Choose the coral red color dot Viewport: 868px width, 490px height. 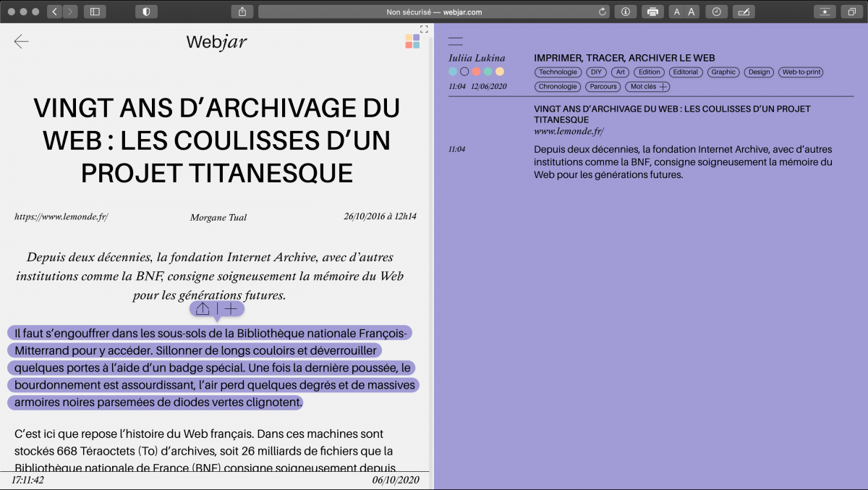[476, 72]
